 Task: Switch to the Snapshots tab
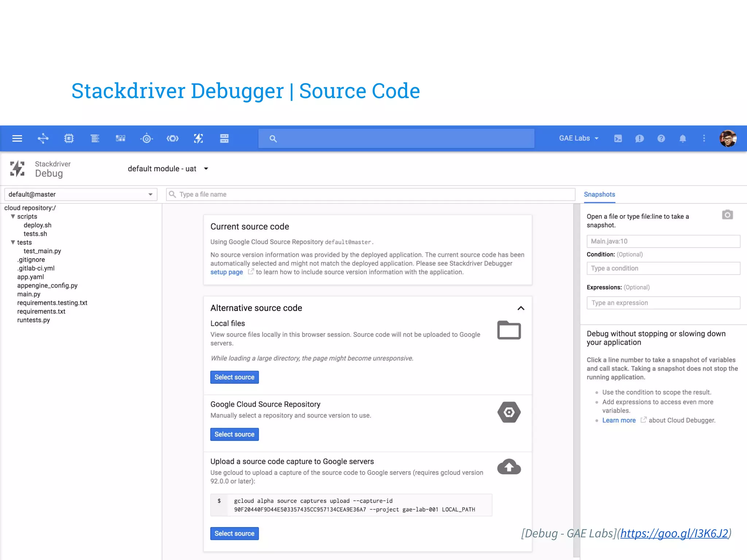599,195
